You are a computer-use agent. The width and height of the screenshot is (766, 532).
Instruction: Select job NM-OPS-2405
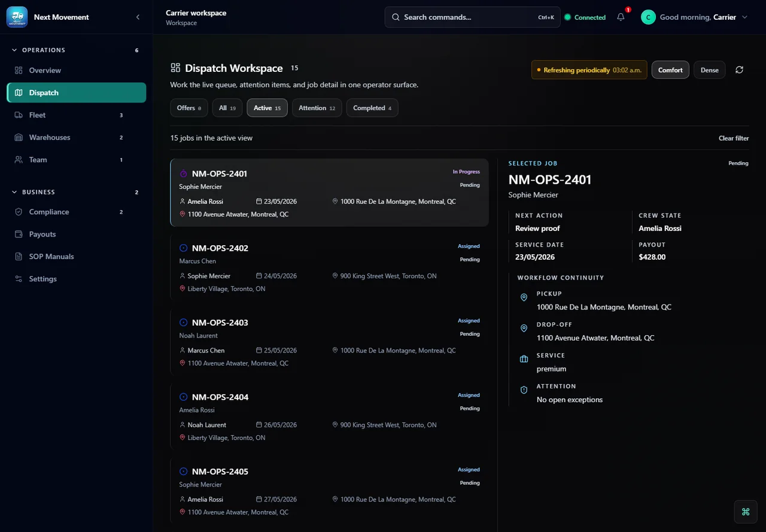click(x=329, y=491)
